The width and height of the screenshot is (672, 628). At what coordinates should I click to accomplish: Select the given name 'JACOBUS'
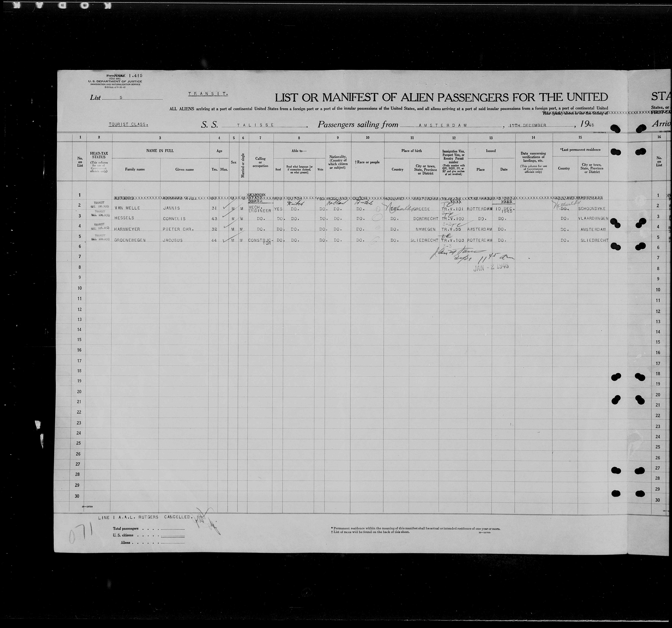(173, 240)
